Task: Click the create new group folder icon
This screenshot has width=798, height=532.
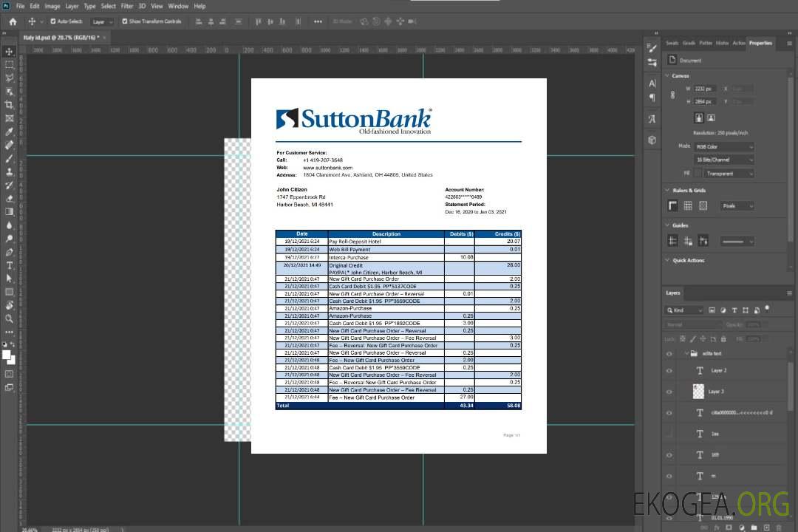Action: point(754,528)
